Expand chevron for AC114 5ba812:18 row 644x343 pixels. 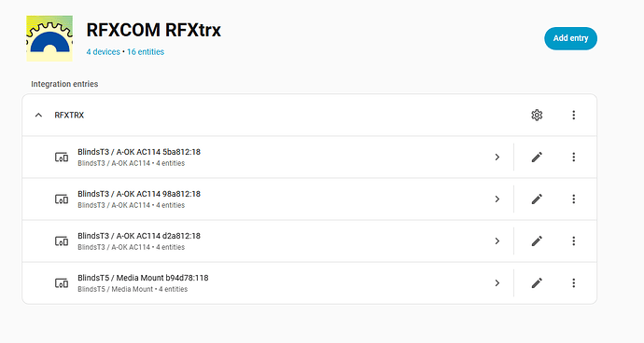497,158
